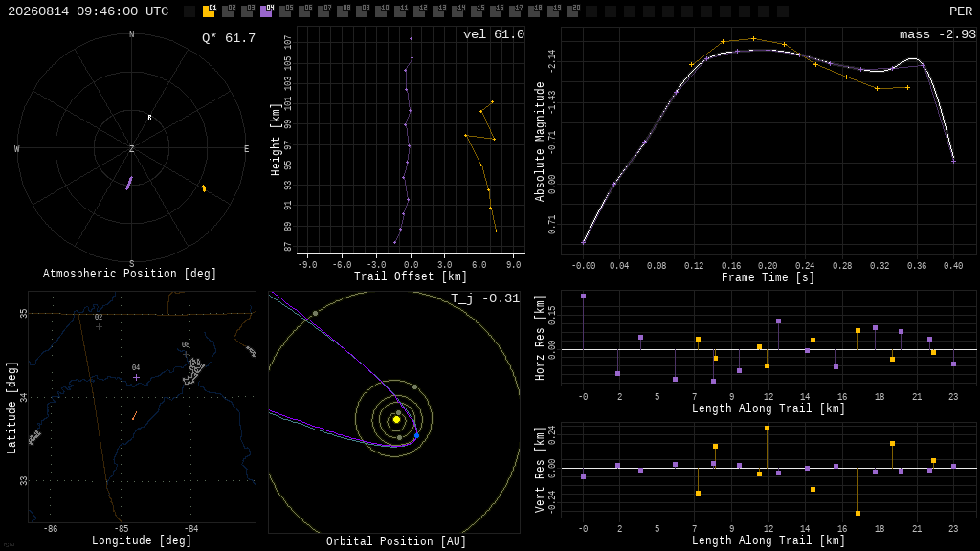Select the purple station 04 box
Viewport: 980px width, 551px height.
(266, 11)
